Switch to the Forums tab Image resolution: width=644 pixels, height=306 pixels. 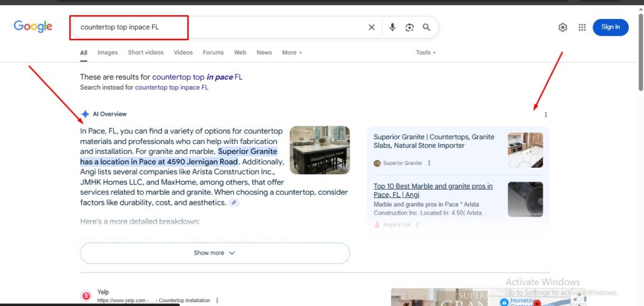pos(213,53)
